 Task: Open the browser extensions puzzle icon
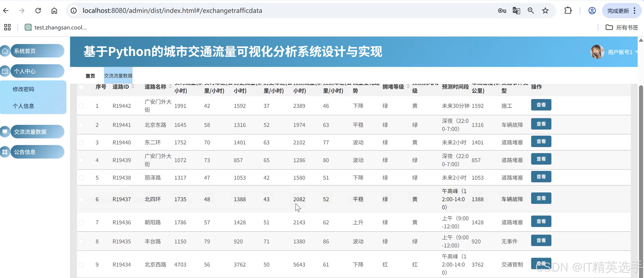pos(568,11)
